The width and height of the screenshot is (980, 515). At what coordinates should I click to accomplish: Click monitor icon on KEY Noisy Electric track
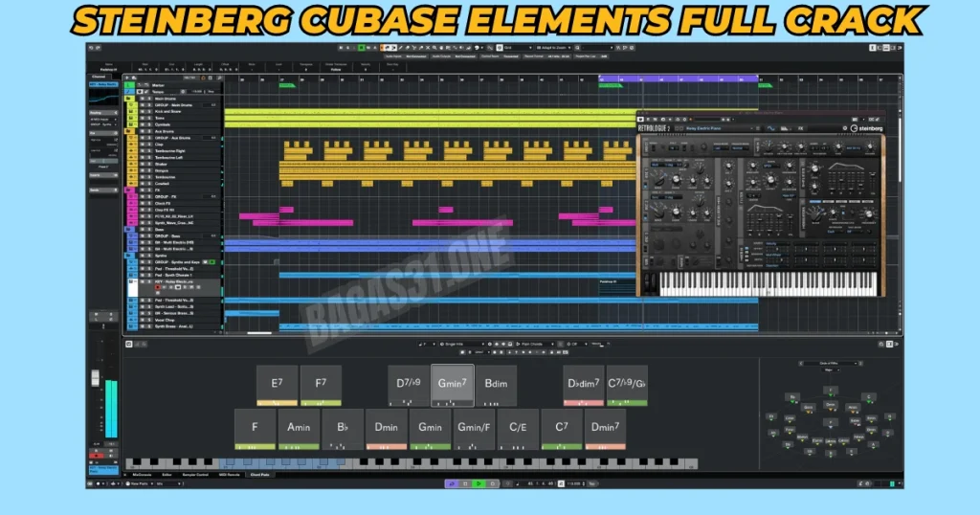(164, 287)
